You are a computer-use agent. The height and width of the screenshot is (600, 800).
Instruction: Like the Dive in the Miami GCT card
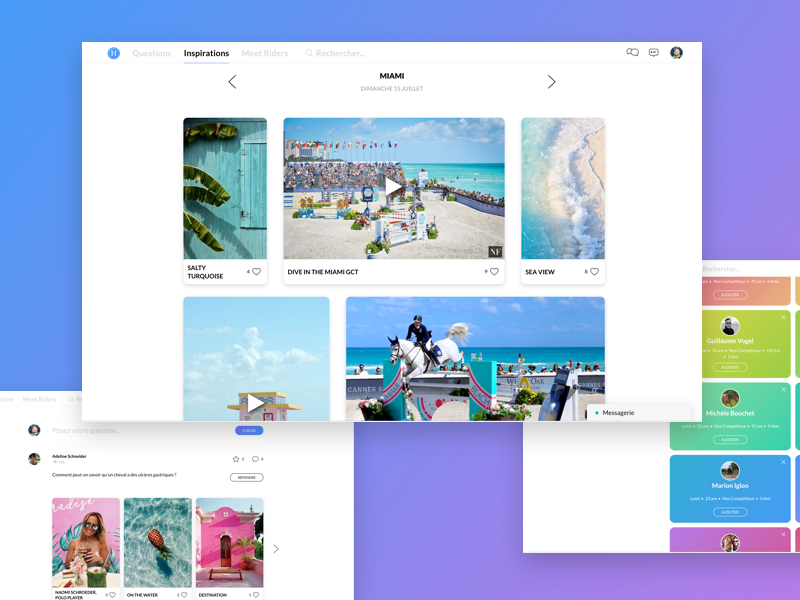point(494,271)
